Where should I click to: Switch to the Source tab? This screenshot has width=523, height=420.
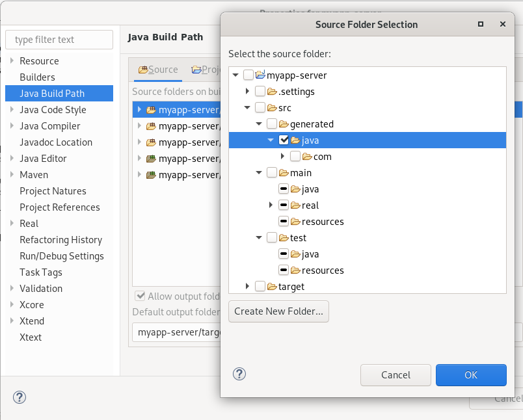click(x=158, y=70)
